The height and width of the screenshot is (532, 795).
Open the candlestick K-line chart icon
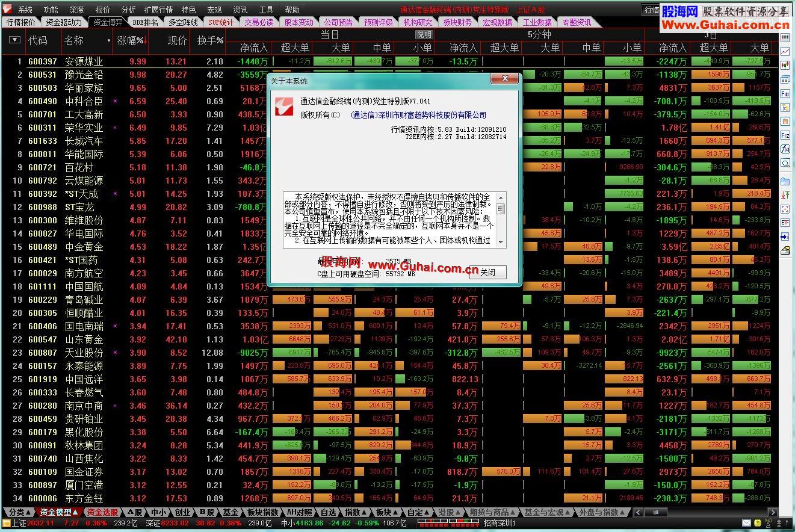click(785, 66)
